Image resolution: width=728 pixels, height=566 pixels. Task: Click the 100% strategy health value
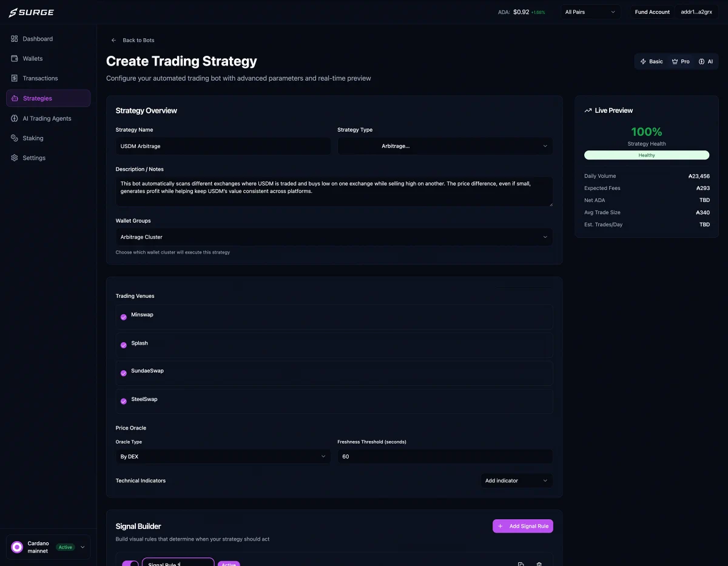point(647,132)
